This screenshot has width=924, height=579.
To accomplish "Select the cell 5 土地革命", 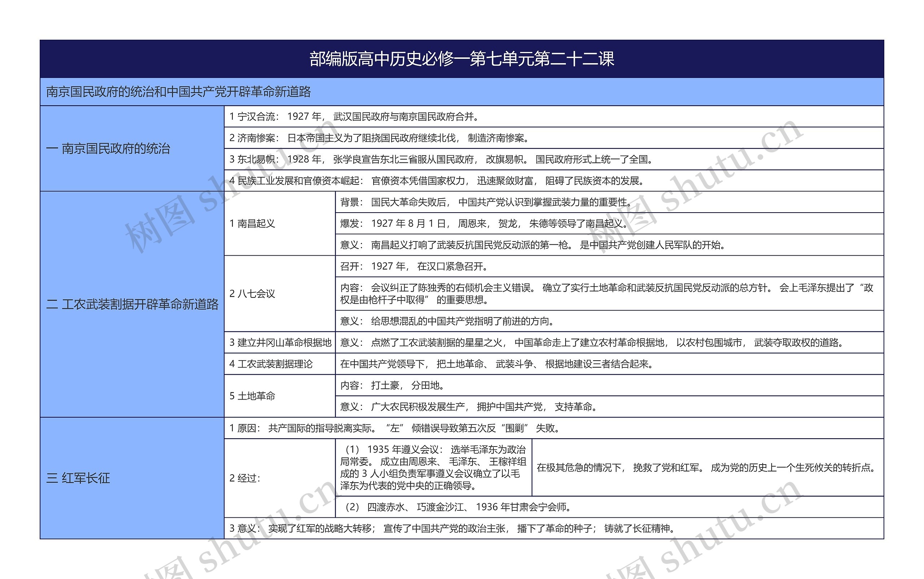I will point(279,396).
